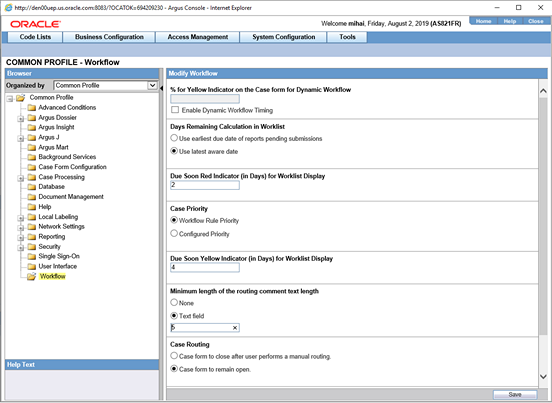This screenshot has height=403, width=552.
Task: Select Case form to close after manual routing
Action: [x=174, y=356]
